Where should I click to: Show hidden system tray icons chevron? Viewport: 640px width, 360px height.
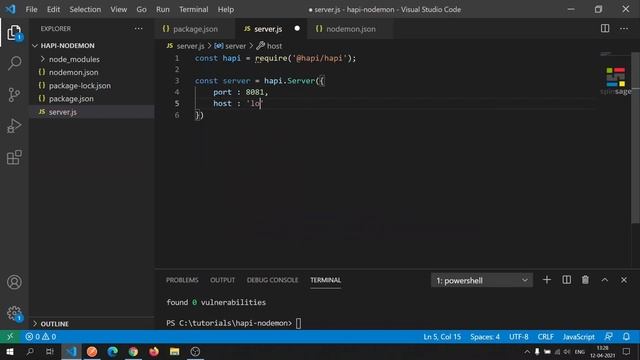click(527, 352)
